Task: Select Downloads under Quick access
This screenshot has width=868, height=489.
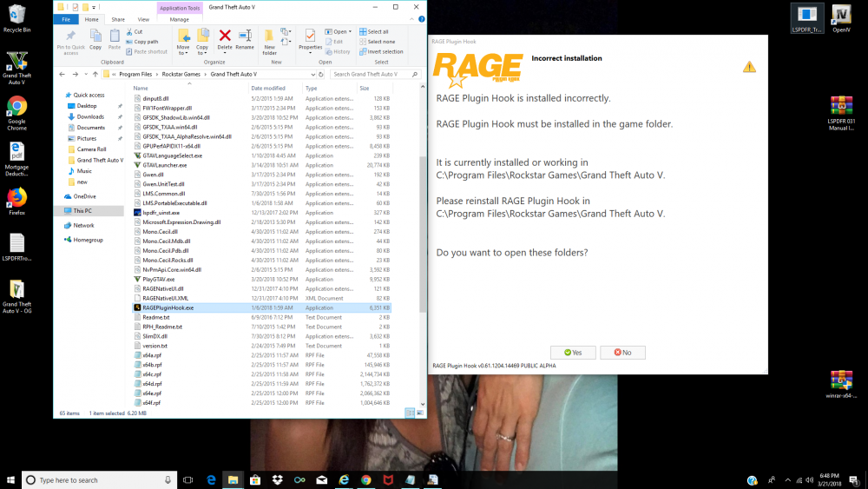Action: (x=90, y=117)
